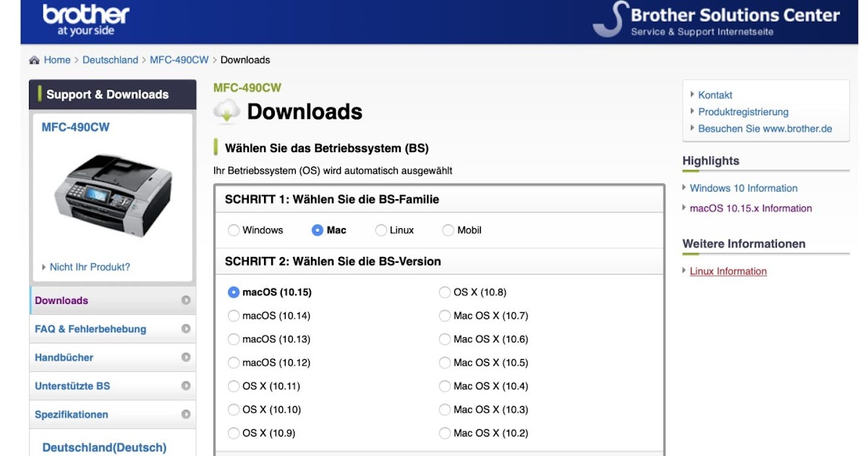
Task: Click the Highlights heading
Action: pyautogui.click(x=711, y=161)
